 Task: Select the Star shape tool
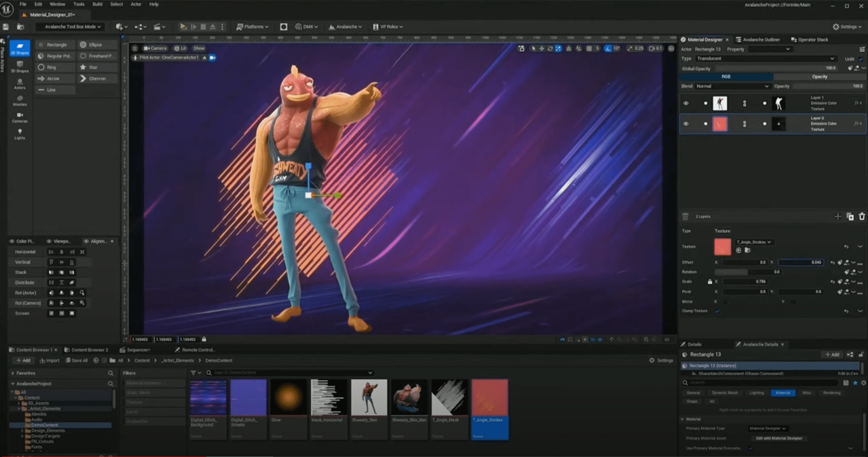point(93,67)
